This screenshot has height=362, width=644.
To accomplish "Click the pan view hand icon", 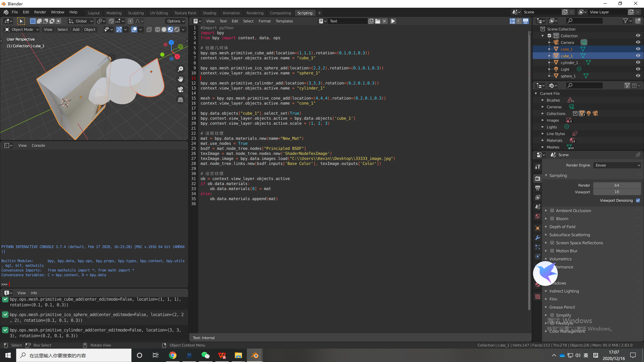I will (x=180, y=79).
